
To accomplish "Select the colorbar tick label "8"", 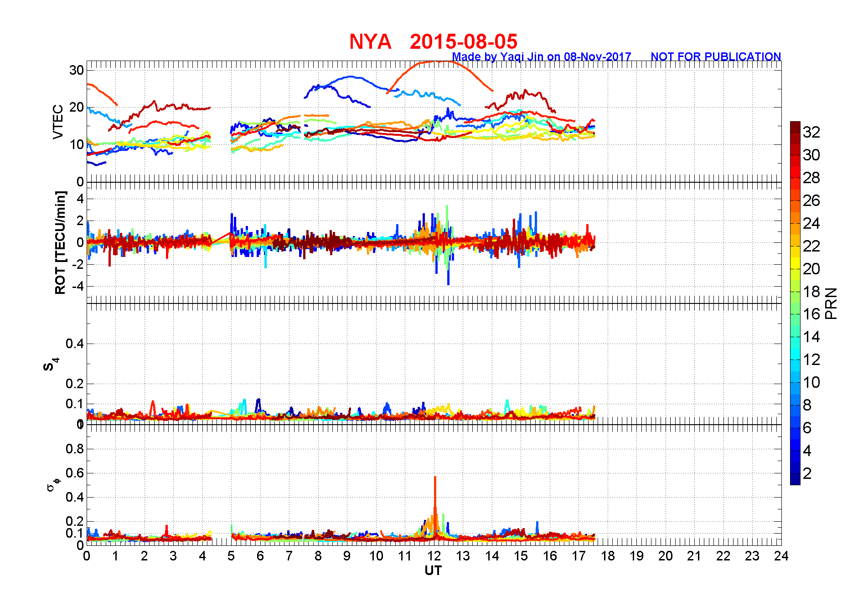I will pos(807,405).
